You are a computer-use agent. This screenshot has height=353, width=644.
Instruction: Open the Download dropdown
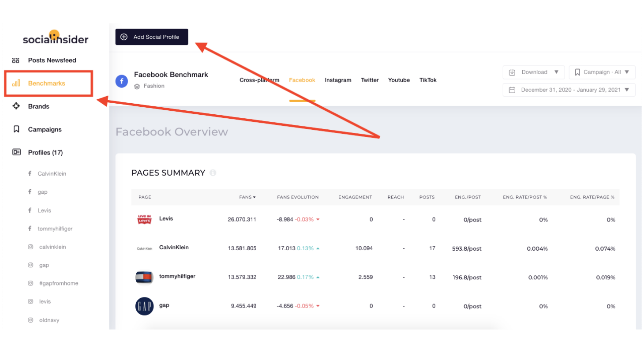coord(534,72)
